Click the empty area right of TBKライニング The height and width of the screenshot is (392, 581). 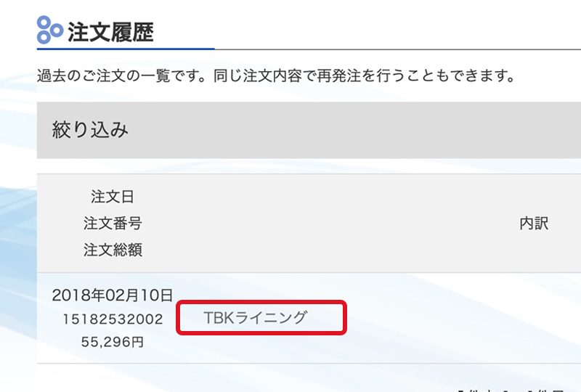click(x=463, y=318)
